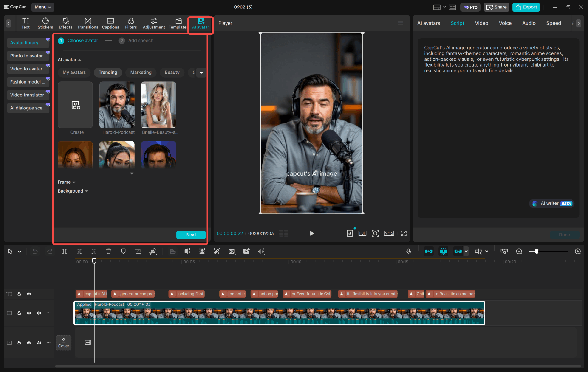Click the zoom out timeline icon
Image resolution: width=588 pixels, height=372 pixels.
(519, 251)
